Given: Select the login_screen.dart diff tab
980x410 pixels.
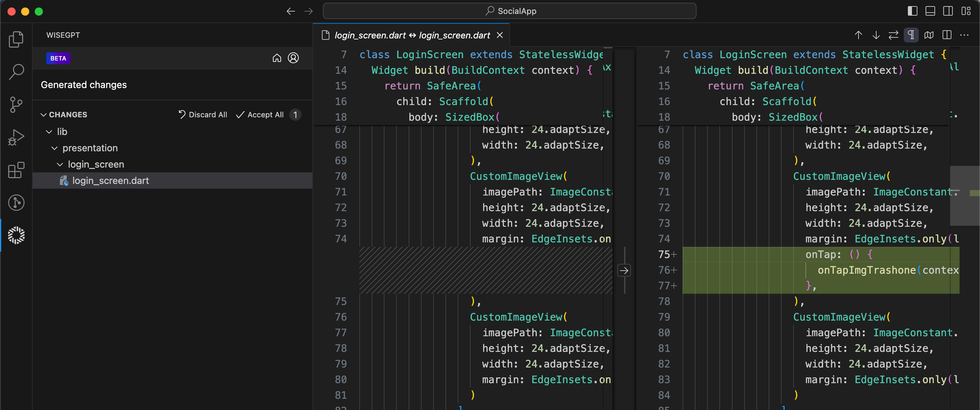Looking at the screenshot, I should pos(412,35).
